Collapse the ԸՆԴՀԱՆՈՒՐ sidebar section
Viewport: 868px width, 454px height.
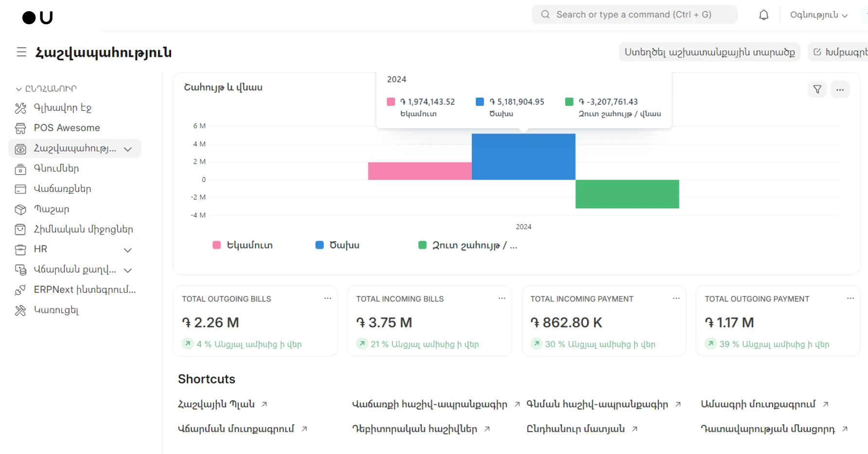[46, 88]
